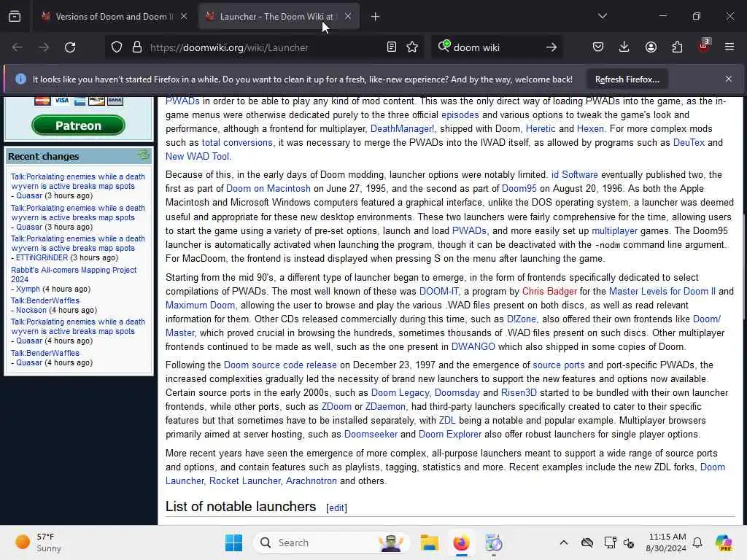This screenshot has width=747, height=560.
Task: Click Firefox icon in taskbar
Action: (461, 542)
